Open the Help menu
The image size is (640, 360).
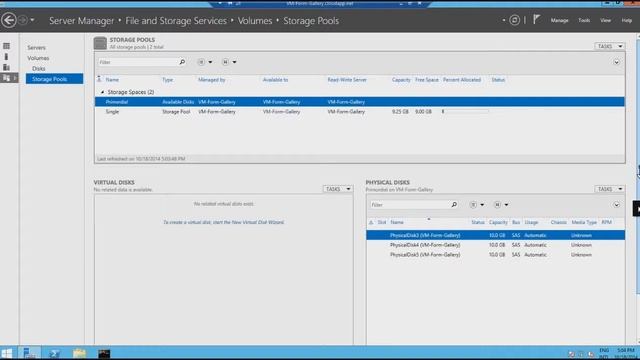627,20
